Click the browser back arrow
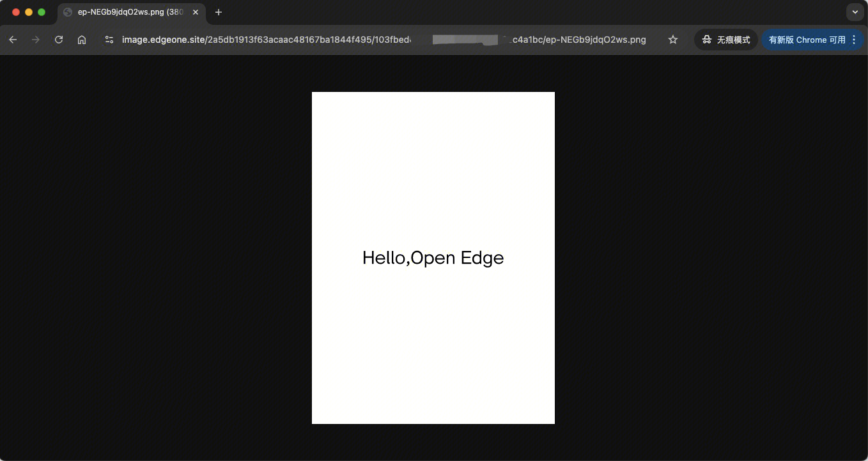This screenshot has width=868, height=461. (13, 40)
